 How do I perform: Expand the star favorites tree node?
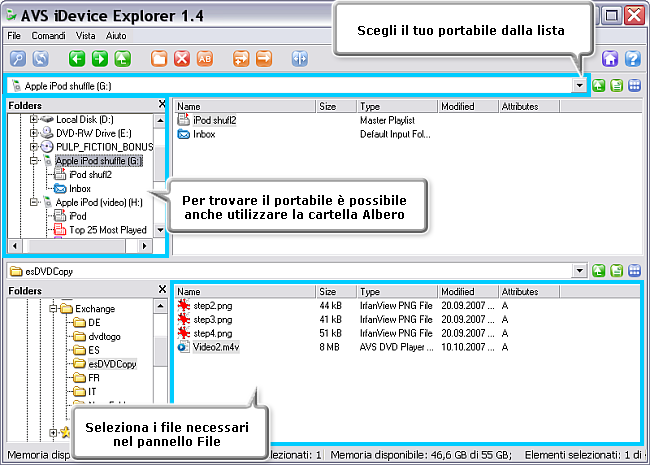click(53, 433)
